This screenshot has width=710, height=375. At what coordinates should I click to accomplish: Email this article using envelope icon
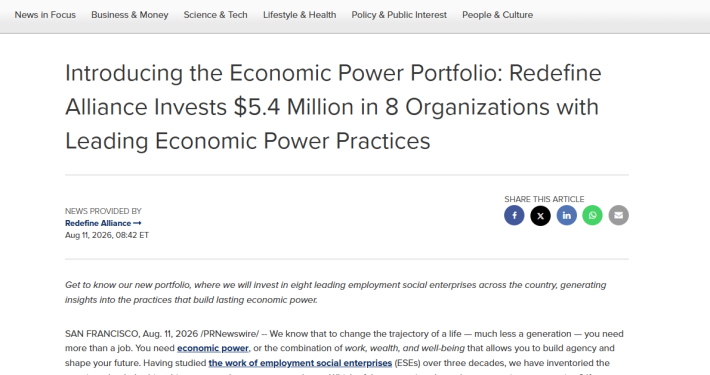coord(619,215)
